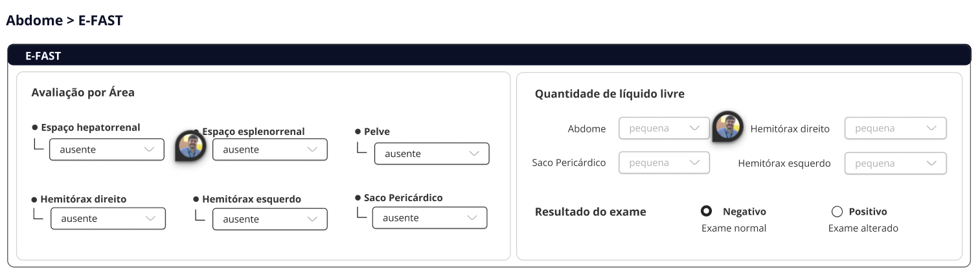The width and height of the screenshot is (980, 279).
Task: Click the avatar next to Abdome dropdown
Action: [x=727, y=126]
